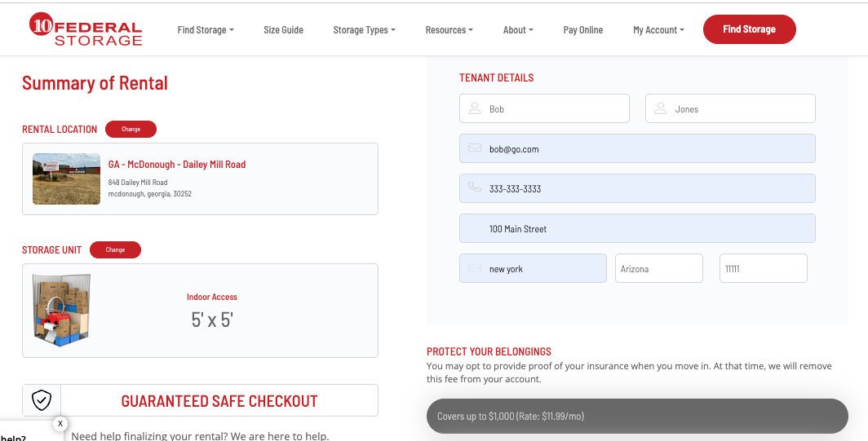
Task: Click the person icon in last name field
Action: tap(660, 108)
